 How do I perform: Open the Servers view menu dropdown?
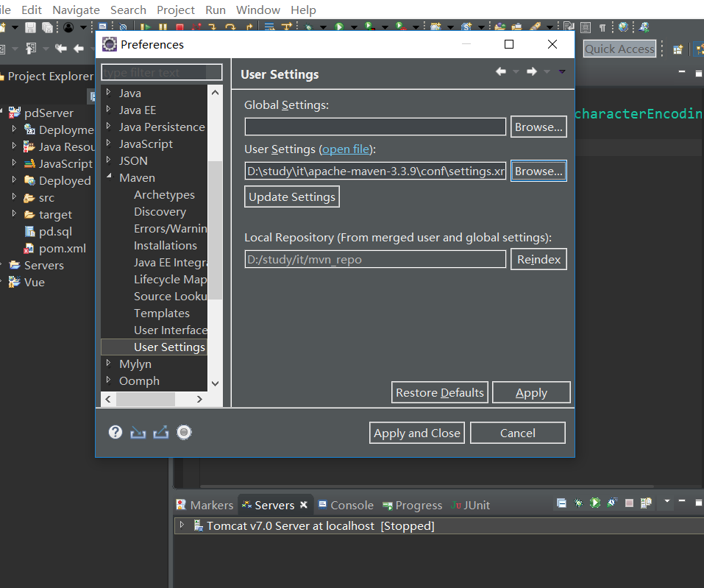(x=666, y=501)
